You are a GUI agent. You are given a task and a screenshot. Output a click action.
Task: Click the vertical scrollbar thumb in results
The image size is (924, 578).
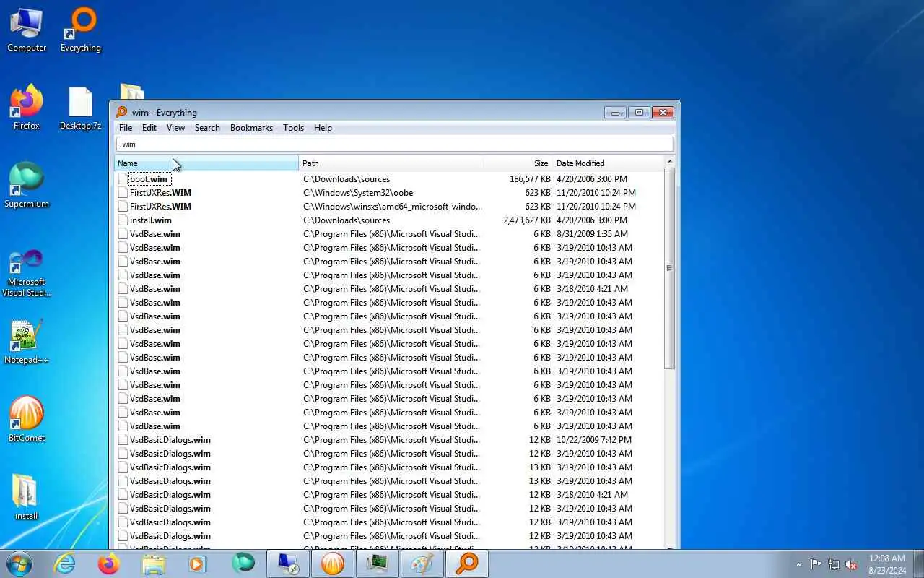[x=669, y=268]
